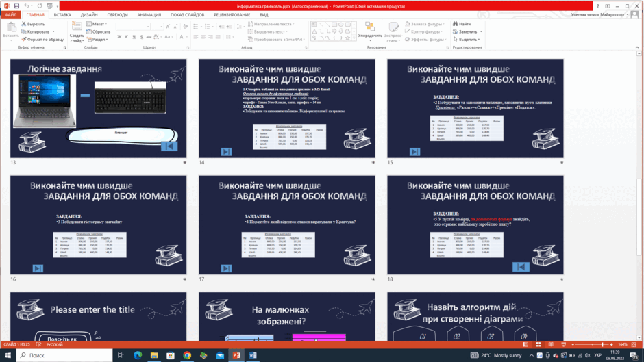
Task: Start slideshow from quick access toolbar
Action: click(x=50, y=6)
